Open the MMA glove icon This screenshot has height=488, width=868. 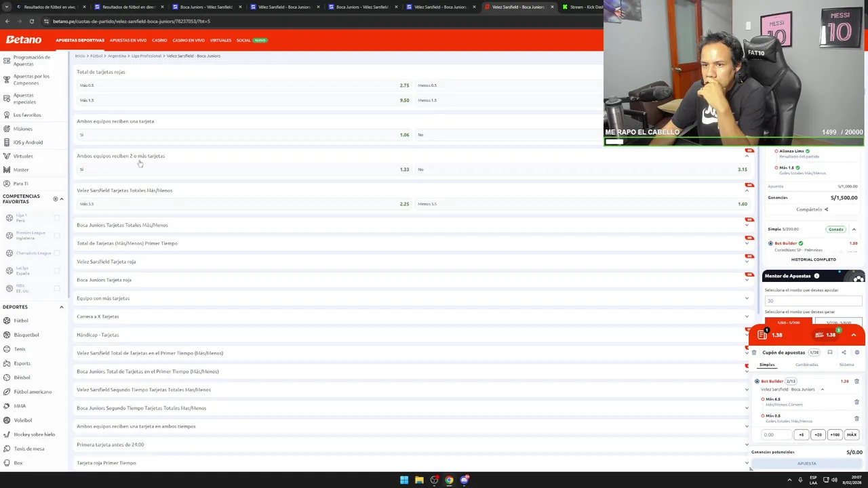click(7, 406)
